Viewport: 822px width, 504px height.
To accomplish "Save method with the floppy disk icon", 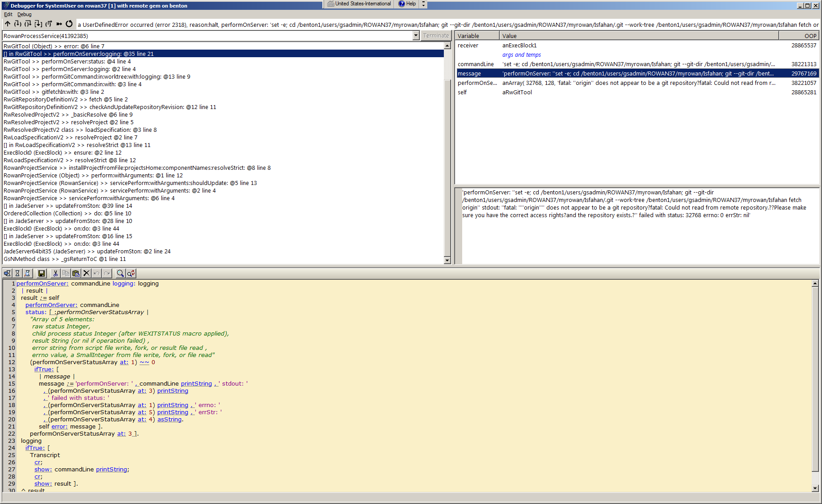I will tap(42, 273).
